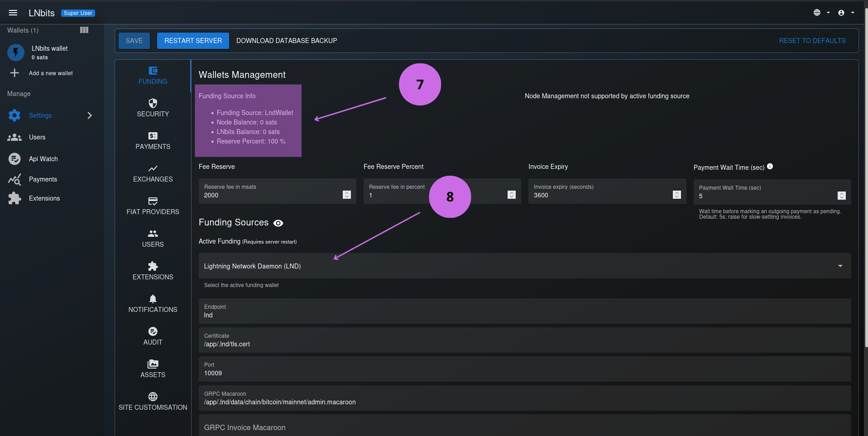
Task: Select the Payments graph icon in sidebar
Action: 14,179
